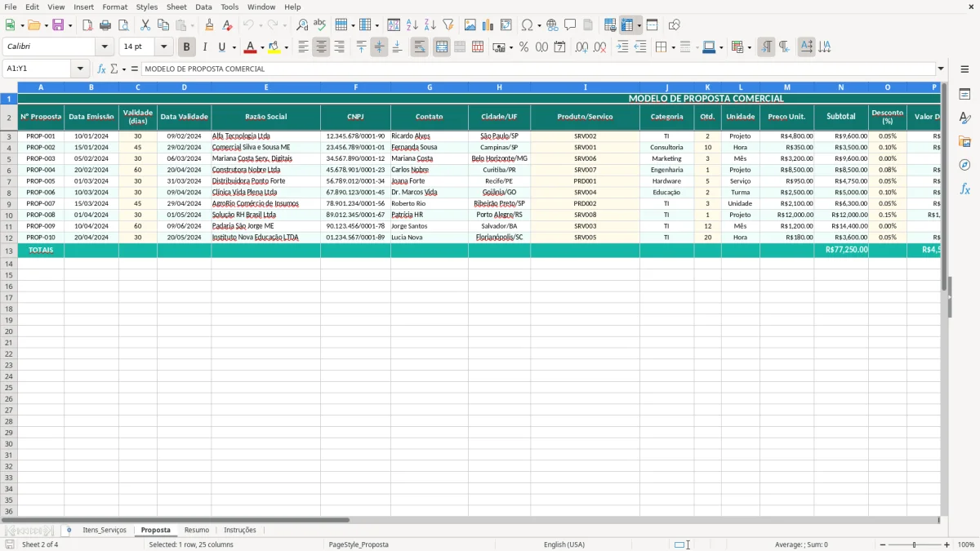
Task: Click the Split Window icon
Action: point(653,25)
